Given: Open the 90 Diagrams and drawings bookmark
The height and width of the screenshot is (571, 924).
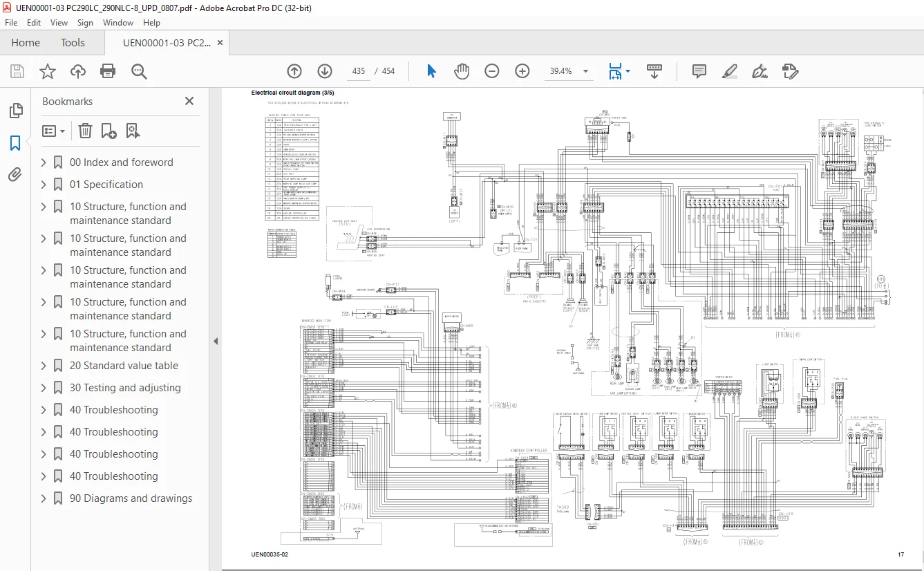Looking at the screenshot, I should pos(131,498).
